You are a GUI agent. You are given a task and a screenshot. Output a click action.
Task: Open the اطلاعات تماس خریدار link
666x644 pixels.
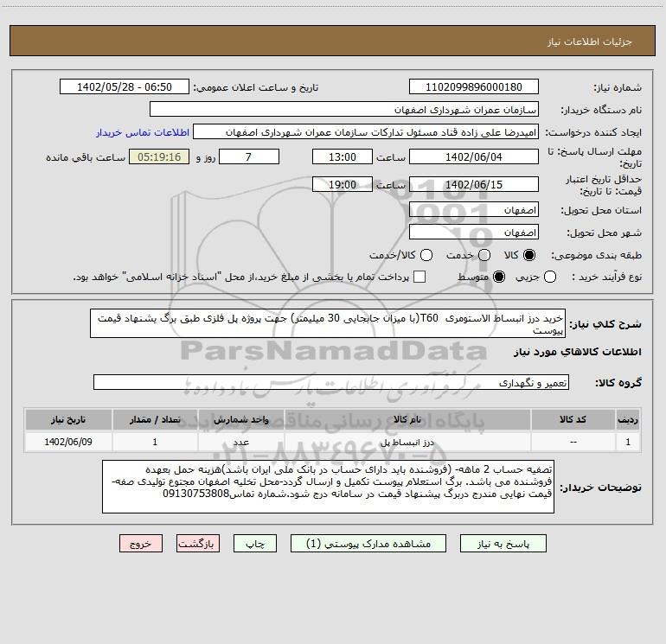(x=143, y=132)
